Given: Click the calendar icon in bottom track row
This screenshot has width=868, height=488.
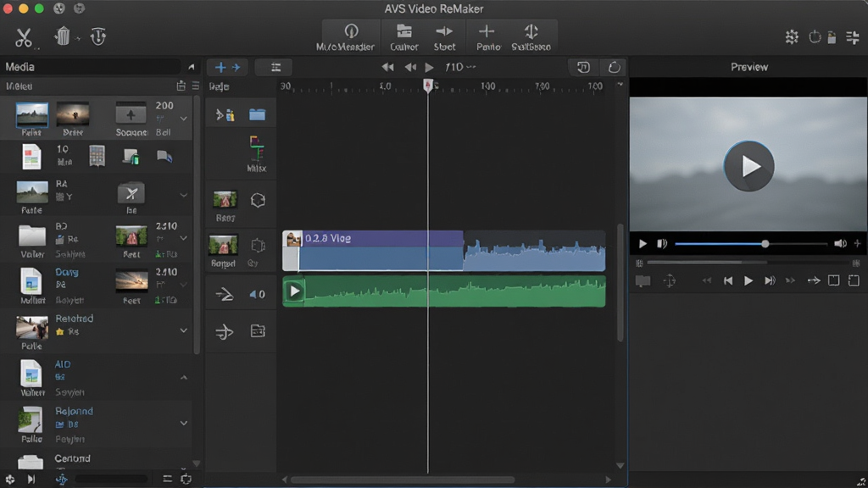Looking at the screenshot, I should (258, 331).
